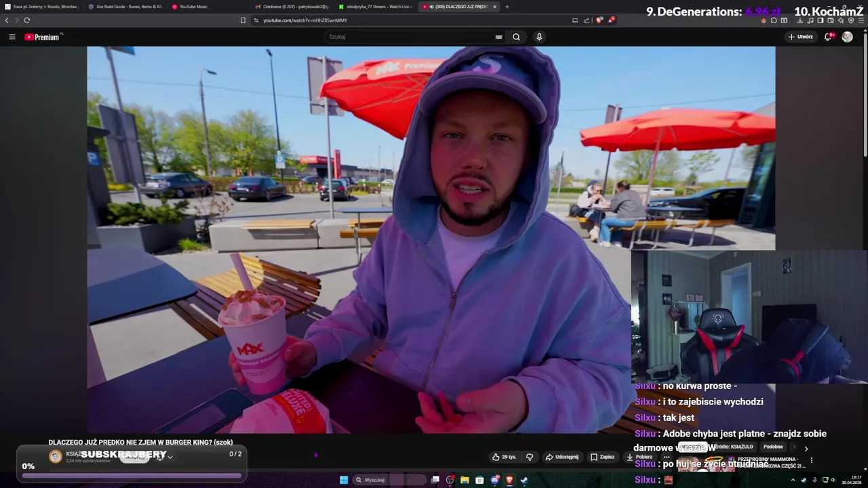868x488 pixels.
Task: Switch to the mlodyryba_77 Stream tab
Action: click(375, 7)
